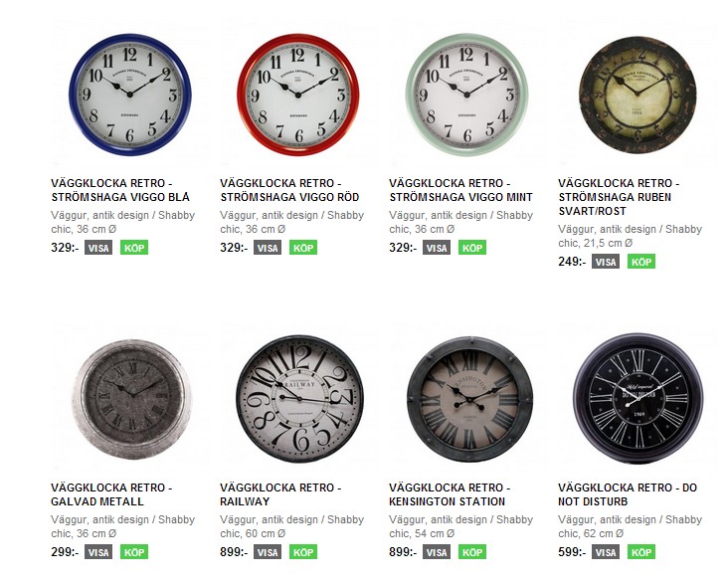The height and width of the screenshot is (587, 728).
Task: Open the Galvad Metall clock image
Action: click(131, 399)
